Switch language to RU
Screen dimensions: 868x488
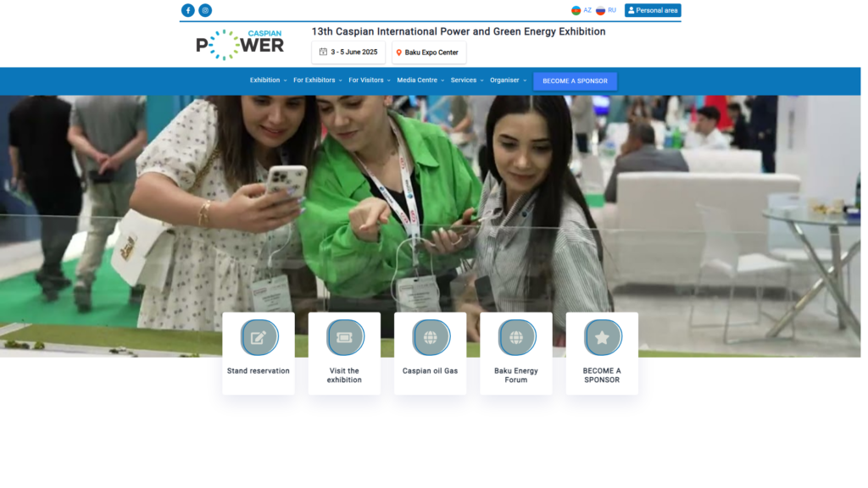612,10
